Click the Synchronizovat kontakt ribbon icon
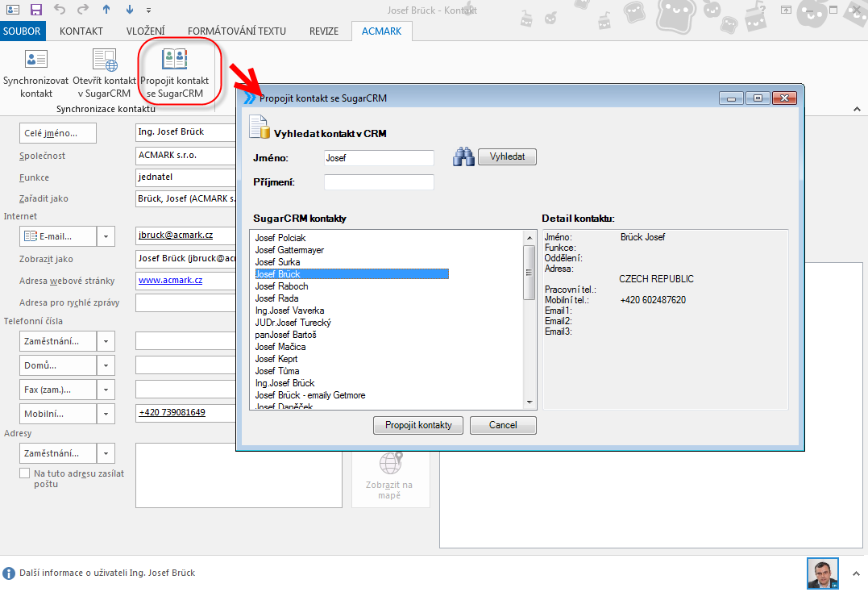The height and width of the screenshot is (592, 868). 36,59
